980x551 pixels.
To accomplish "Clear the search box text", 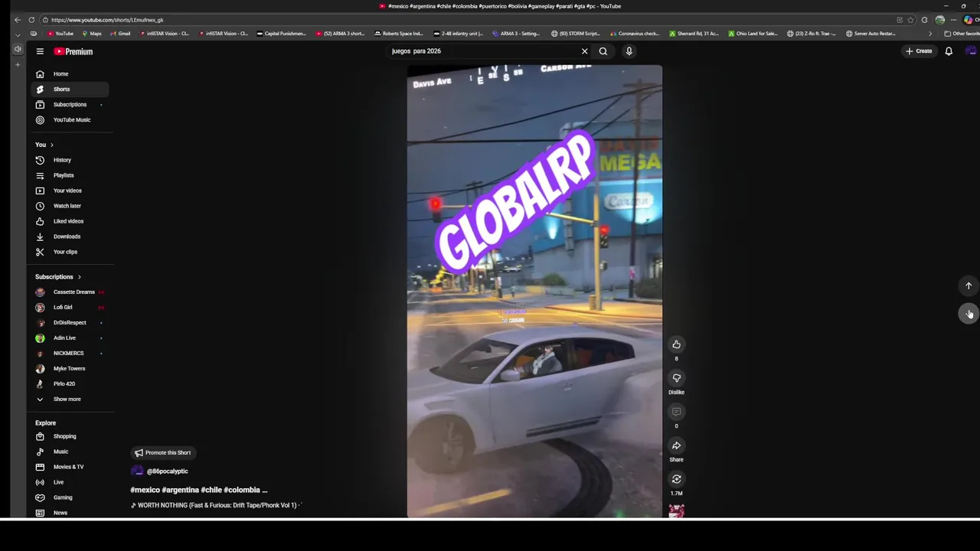I will [x=584, y=51].
